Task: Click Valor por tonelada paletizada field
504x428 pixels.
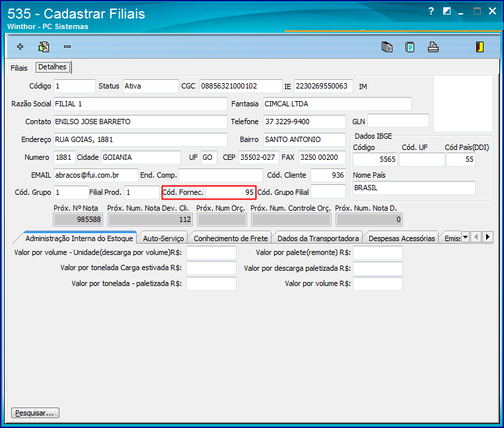Action: [x=211, y=284]
